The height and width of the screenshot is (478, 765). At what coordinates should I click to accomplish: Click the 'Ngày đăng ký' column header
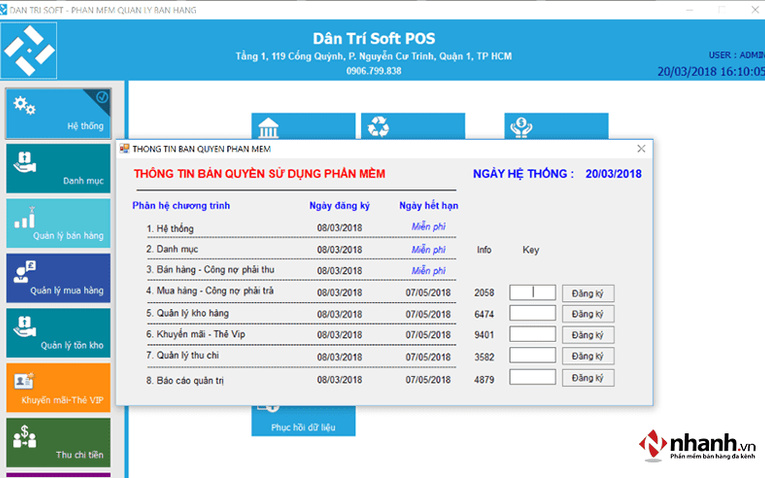tap(340, 206)
